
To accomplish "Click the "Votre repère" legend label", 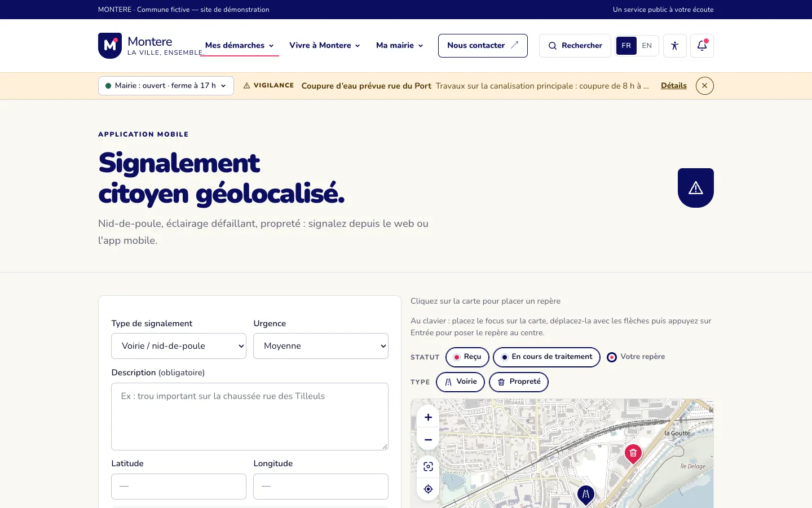I will (643, 357).
